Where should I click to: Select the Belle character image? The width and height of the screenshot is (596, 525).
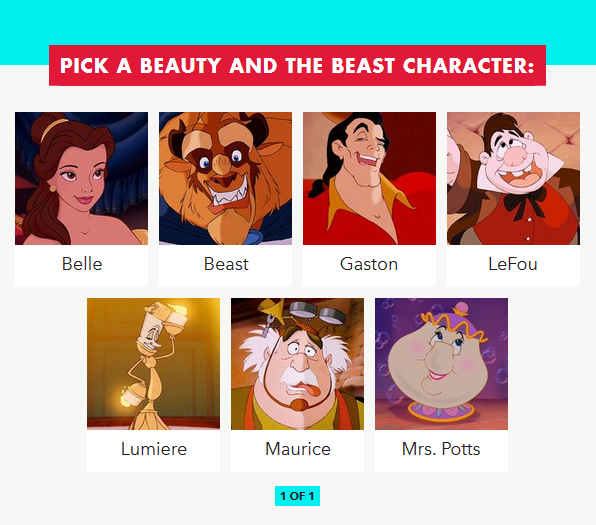[x=81, y=178]
